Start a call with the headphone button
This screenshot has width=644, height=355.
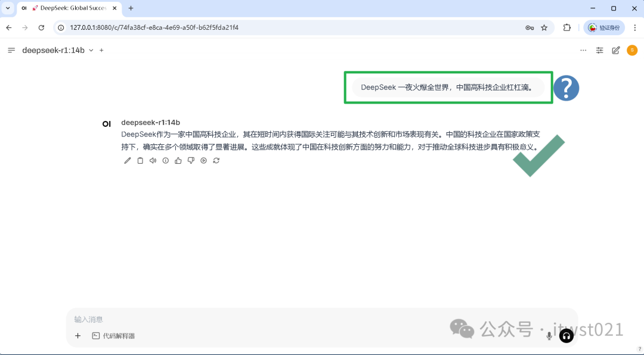click(566, 336)
